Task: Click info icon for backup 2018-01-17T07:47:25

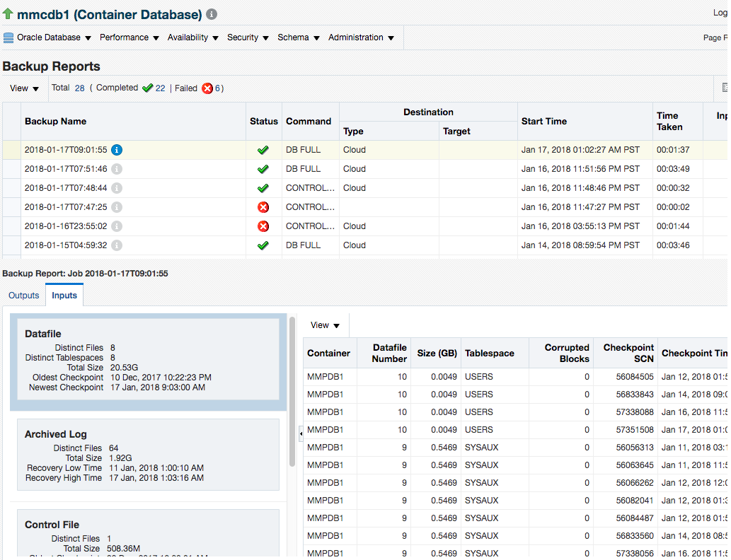Action: pyautogui.click(x=117, y=207)
